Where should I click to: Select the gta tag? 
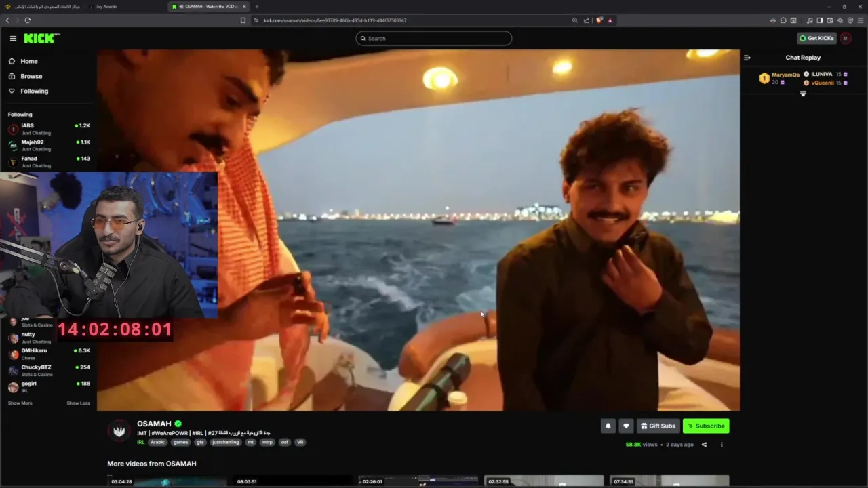pos(200,442)
